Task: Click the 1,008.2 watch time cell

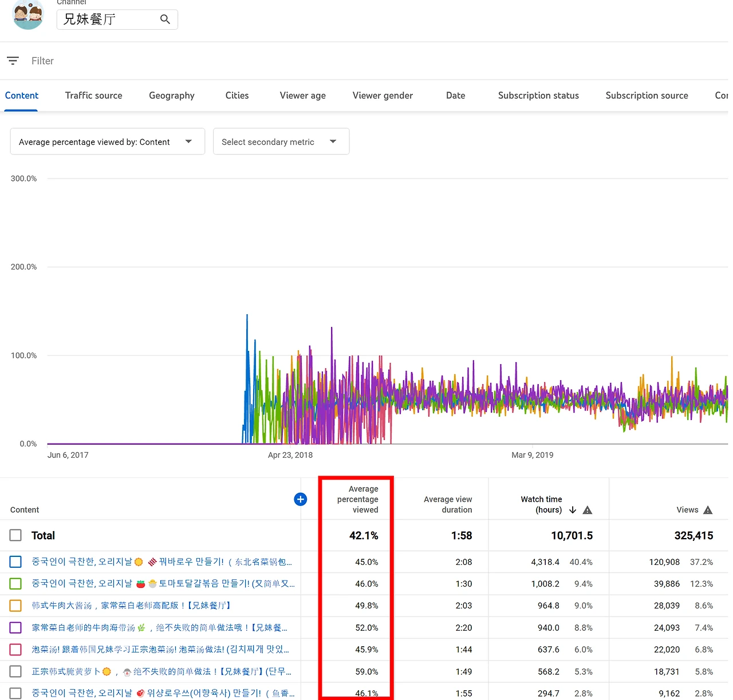Action: pyautogui.click(x=545, y=584)
